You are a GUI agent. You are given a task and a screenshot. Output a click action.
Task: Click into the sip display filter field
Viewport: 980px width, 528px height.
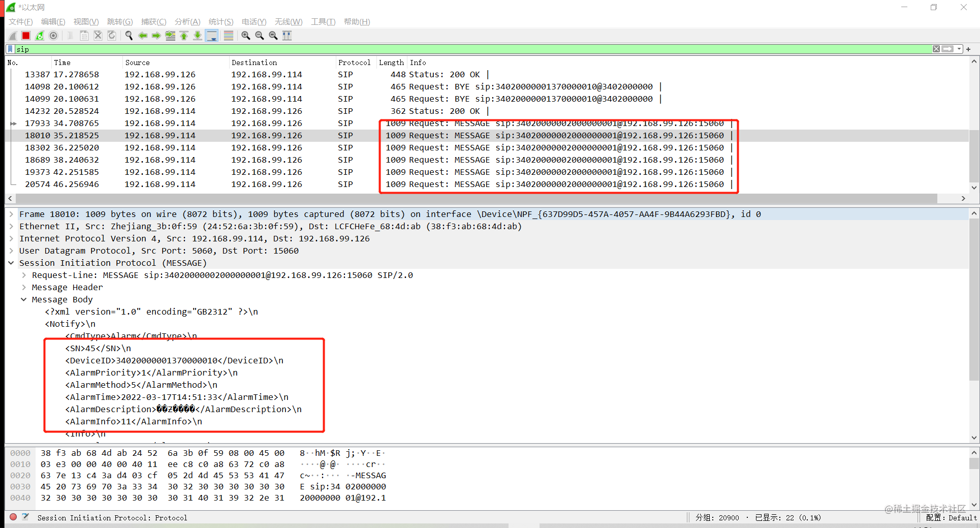click(x=472, y=49)
